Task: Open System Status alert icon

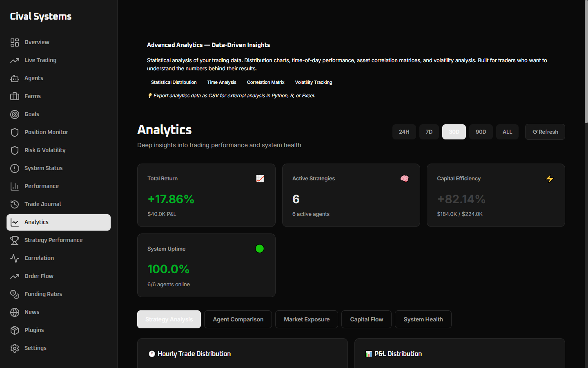Action: (x=15, y=168)
